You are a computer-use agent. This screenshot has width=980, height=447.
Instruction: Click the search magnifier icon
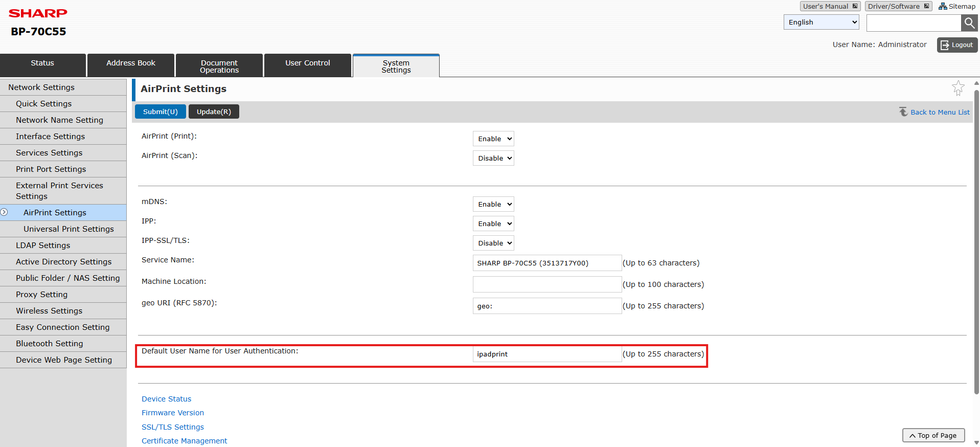click(x=969, y=23)
